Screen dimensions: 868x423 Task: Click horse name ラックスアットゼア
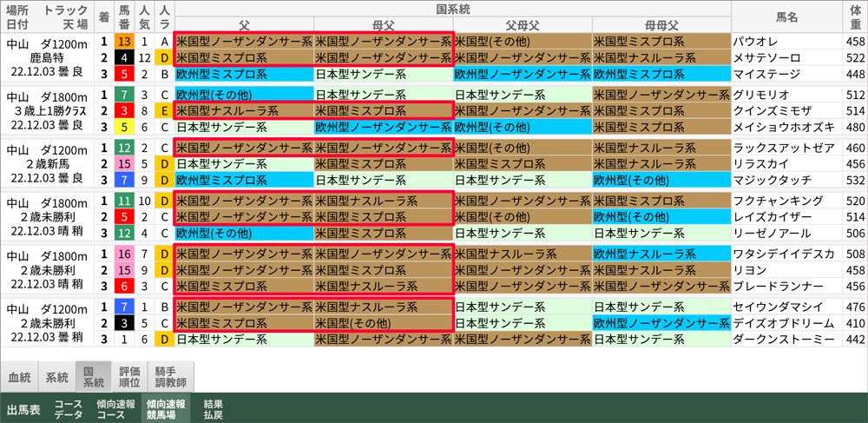pos(783,148)
